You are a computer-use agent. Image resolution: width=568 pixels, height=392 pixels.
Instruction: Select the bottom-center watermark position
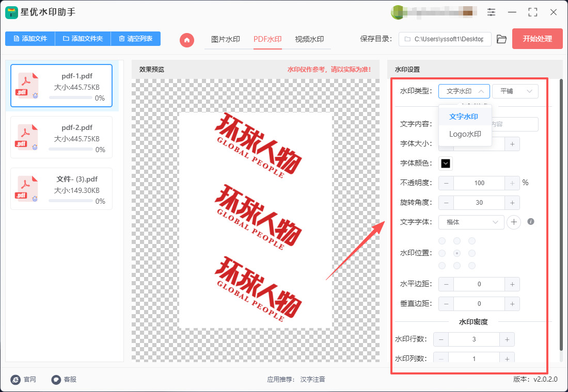[x=457, y=266]
